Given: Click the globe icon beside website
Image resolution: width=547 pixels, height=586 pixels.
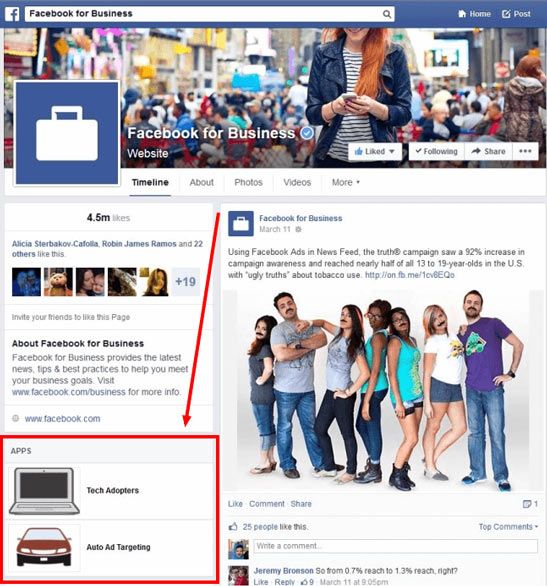Looking at the screenshot, I should pyautogui.click(x=15, y=418).
